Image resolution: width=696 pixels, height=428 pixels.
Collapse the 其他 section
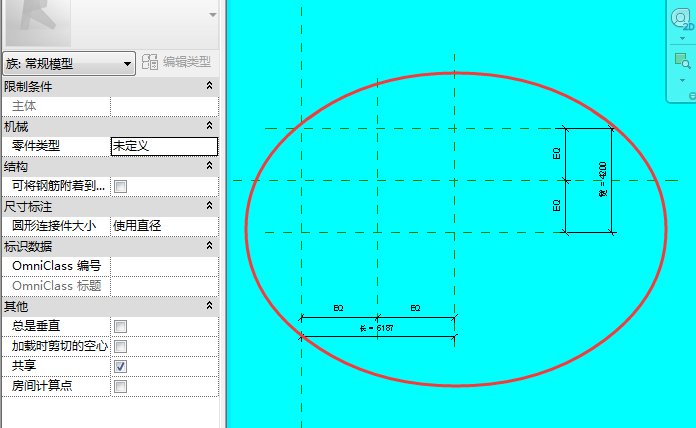[x=209, y=306]
